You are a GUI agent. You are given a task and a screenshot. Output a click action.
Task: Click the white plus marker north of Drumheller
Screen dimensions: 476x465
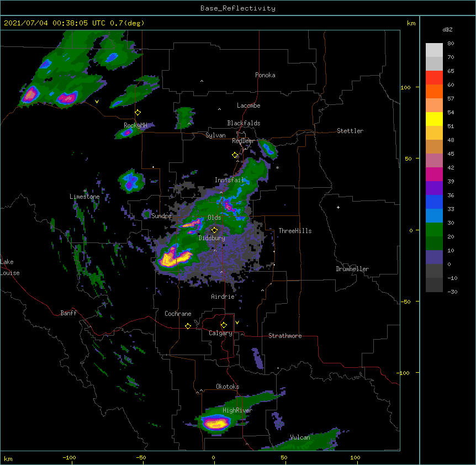[x=338, y=207]
